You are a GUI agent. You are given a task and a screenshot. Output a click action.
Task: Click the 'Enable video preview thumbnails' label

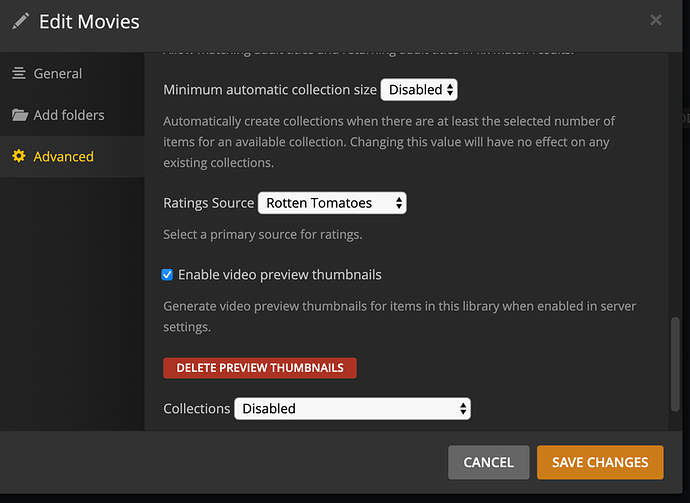pyautogui.click(x=279, y=275)
